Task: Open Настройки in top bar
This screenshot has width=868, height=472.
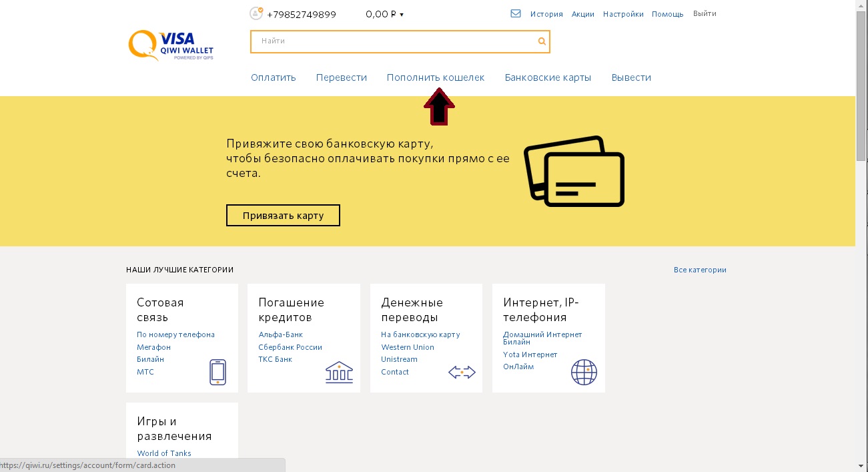Action: point(623,14)
